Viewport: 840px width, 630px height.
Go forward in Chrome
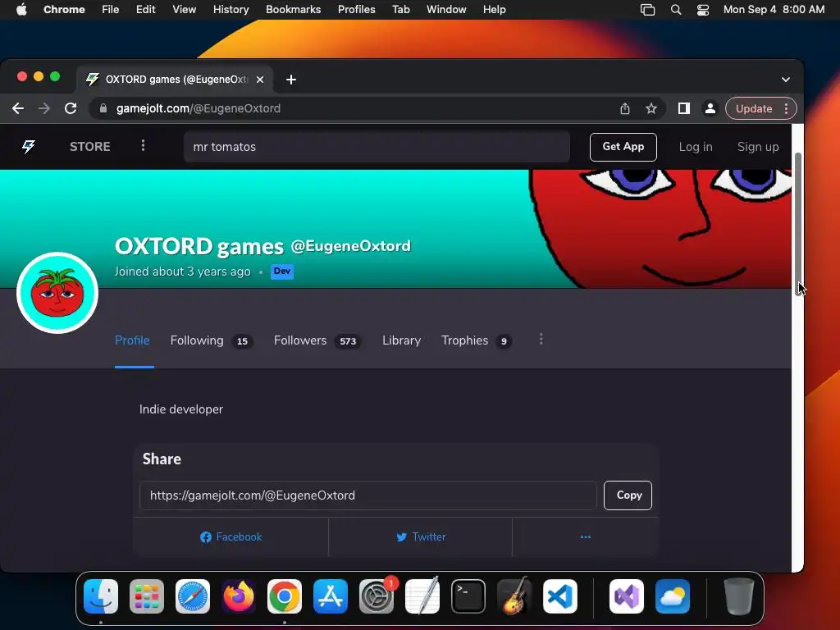click(44, 108)
